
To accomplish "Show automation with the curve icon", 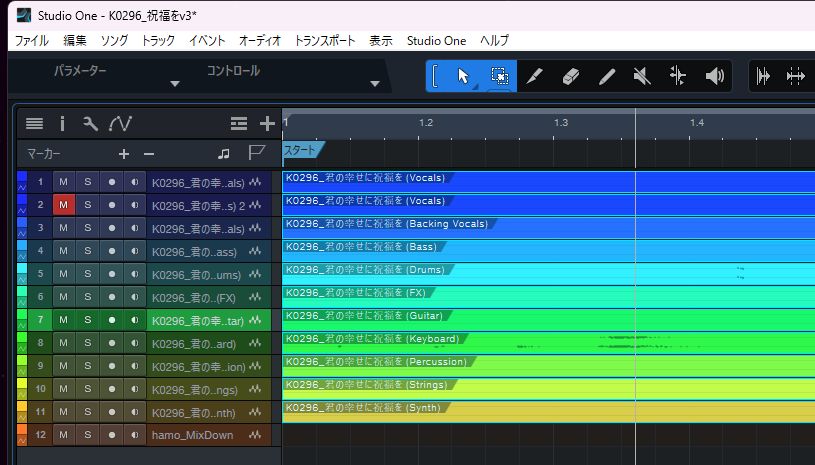I will click(x=120, y=124).
